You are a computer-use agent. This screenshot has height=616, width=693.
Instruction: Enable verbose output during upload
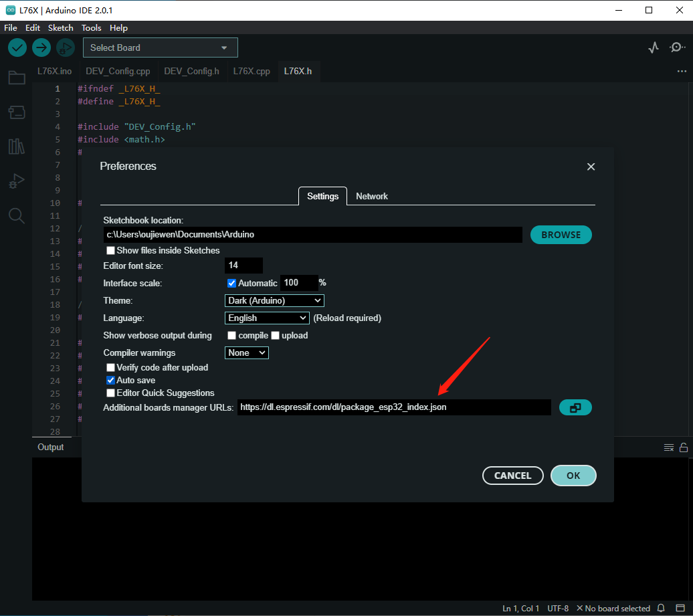pyautogui.click(x=275, y=335)
